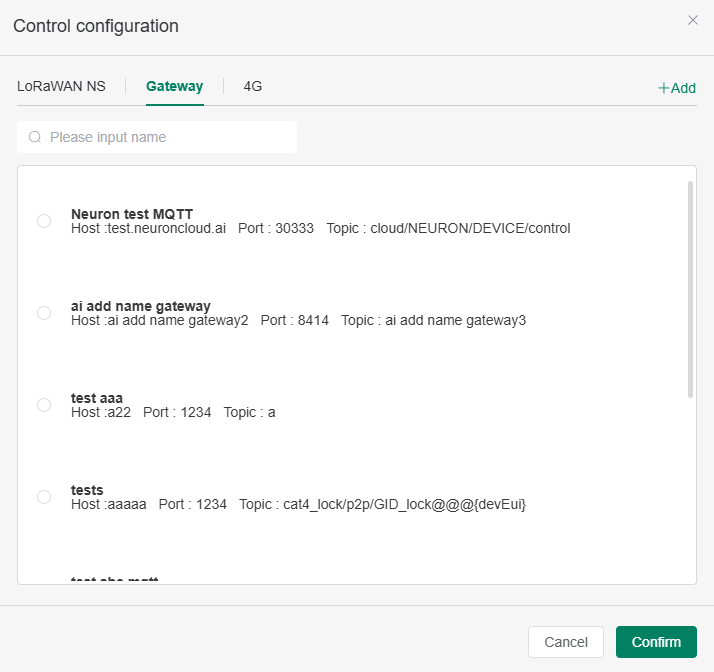The image size is (714, 672).
Task: Click the magnifier icon in search box
Action: 35,137
